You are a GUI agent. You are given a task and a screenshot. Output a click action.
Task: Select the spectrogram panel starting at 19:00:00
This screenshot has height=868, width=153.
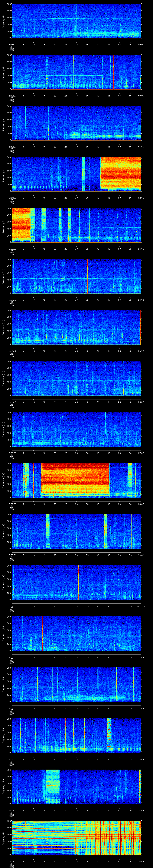(x=76, y=633)
